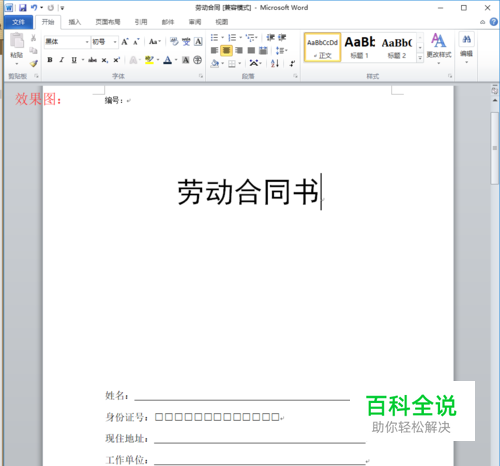Open the File (文件) tab

pyautogui.click(x=18, y=22)
